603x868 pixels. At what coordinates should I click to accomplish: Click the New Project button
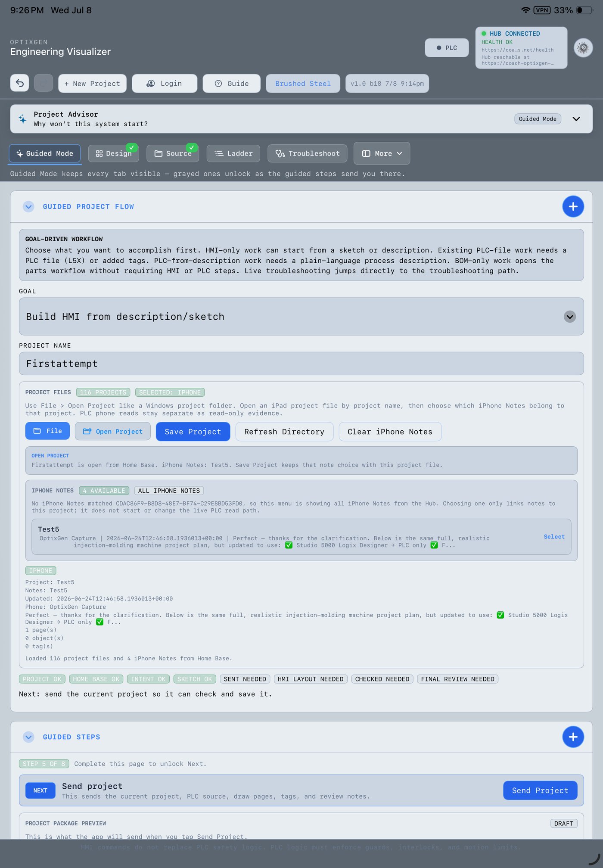pos(92,84)
